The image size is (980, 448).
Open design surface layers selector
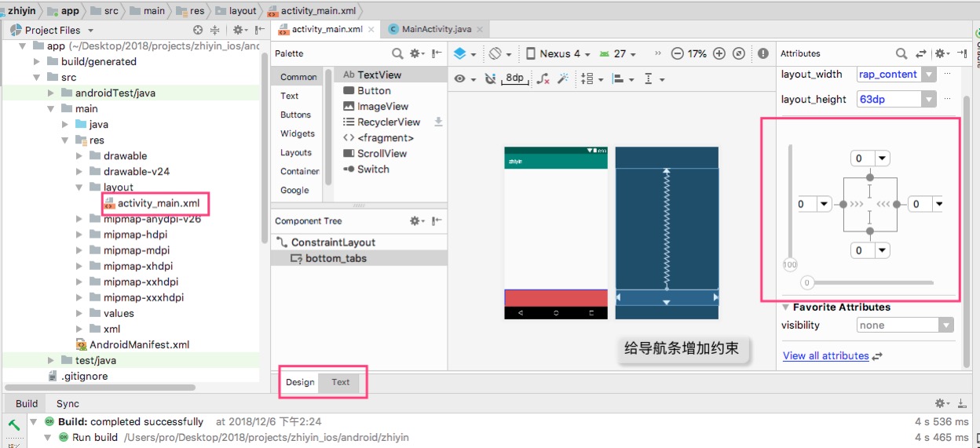tap(464, 53)
